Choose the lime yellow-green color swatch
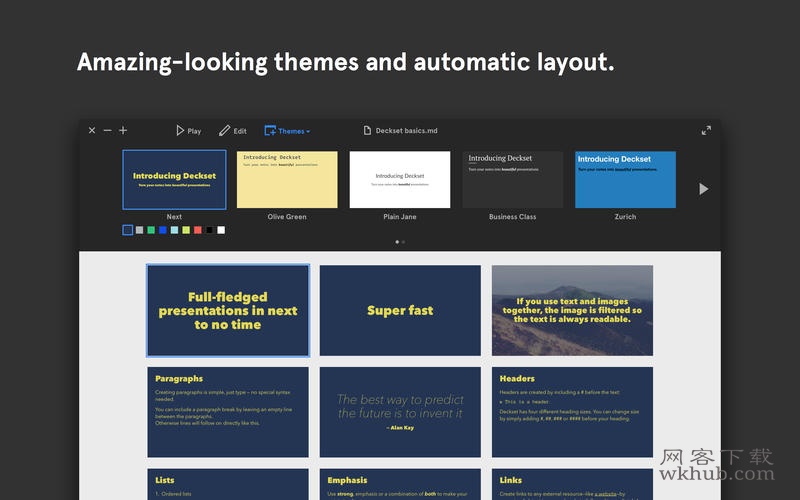800x500 pixels. click(x=186, y=230)
